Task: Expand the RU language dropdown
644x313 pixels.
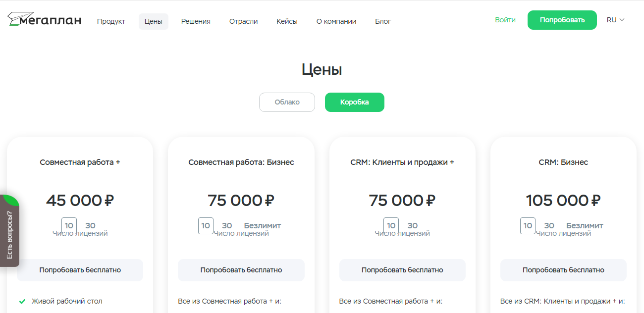Action: click(615, 20)
